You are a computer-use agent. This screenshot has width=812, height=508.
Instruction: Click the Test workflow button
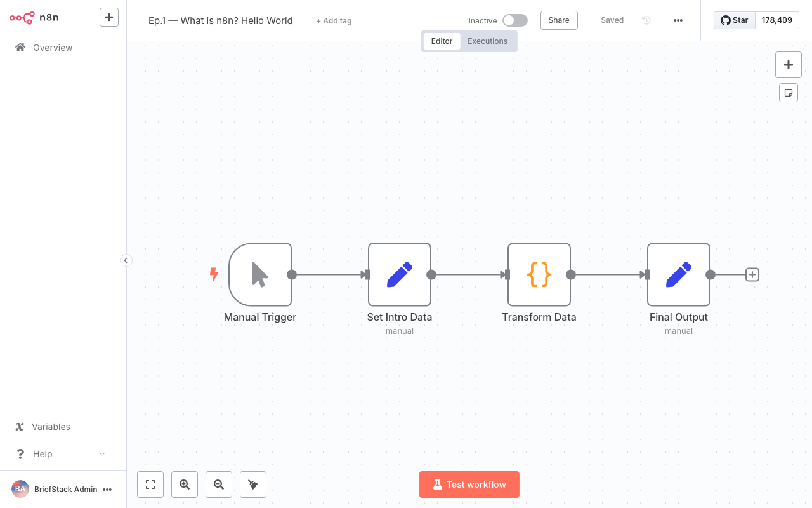(x=469, y=485)
